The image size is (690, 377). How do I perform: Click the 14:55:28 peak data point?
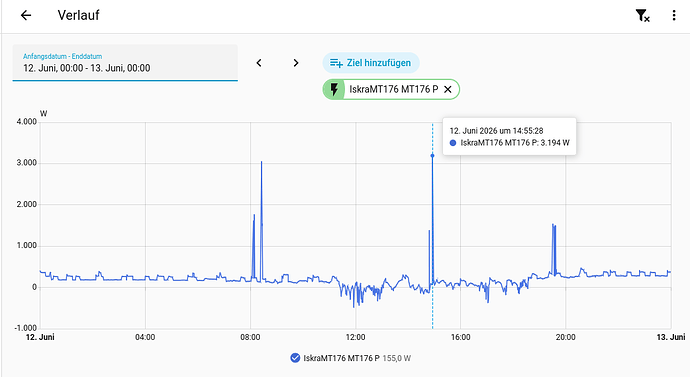(432, 156)
